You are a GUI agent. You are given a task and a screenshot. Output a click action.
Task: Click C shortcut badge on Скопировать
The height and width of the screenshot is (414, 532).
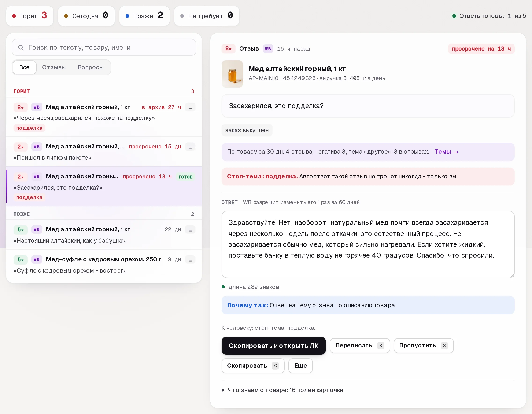point(275,366)
